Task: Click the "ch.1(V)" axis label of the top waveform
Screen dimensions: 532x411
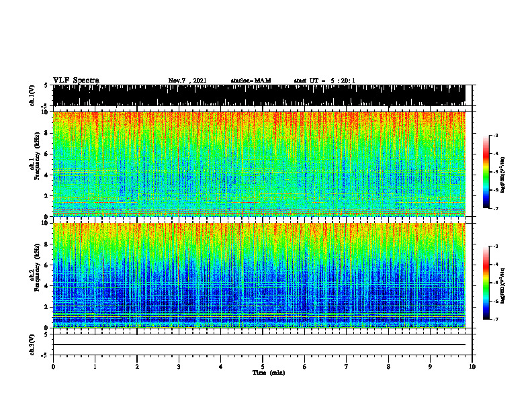Action: [32, 95]
